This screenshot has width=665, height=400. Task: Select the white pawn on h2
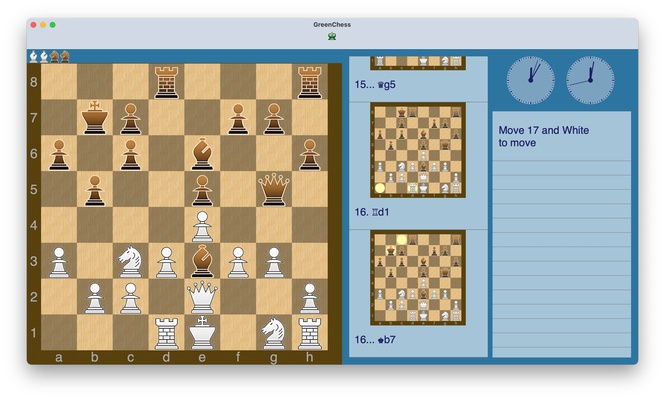pyautogui.click(x=310, y=298)
